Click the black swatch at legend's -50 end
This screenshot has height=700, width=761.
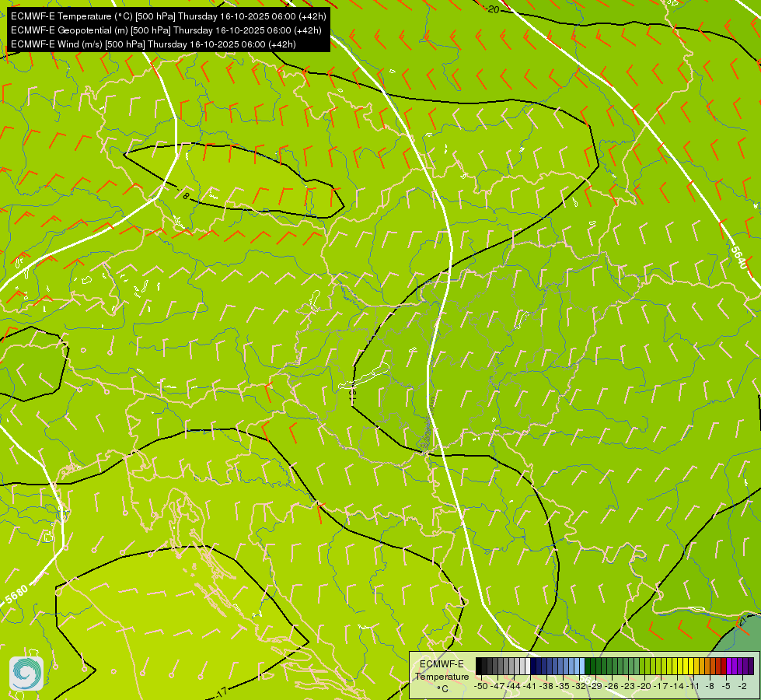[479, 666]
